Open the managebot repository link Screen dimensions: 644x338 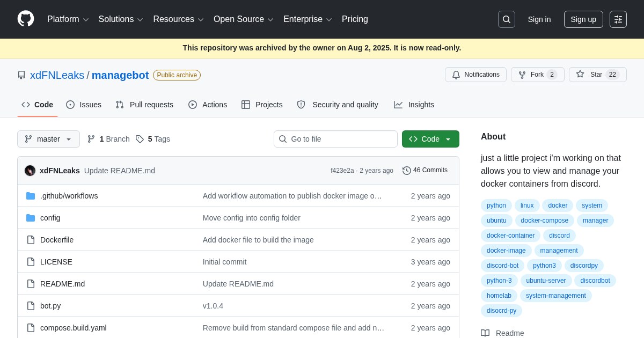click(x=120, y=75)
